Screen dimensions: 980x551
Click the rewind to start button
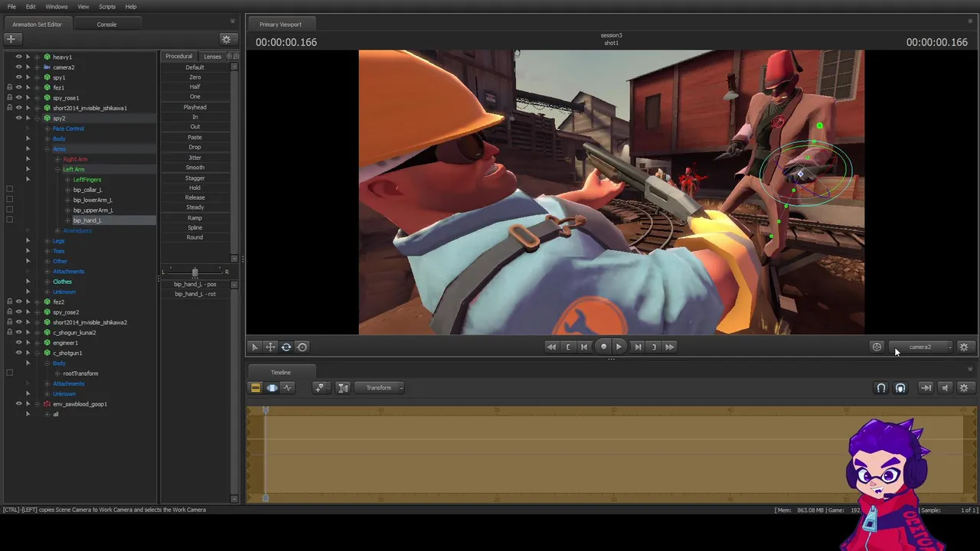[x=551, y=347]
